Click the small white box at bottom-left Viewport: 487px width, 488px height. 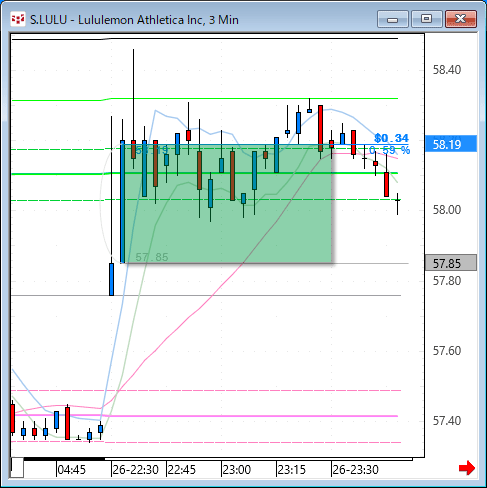pos(17,468)
